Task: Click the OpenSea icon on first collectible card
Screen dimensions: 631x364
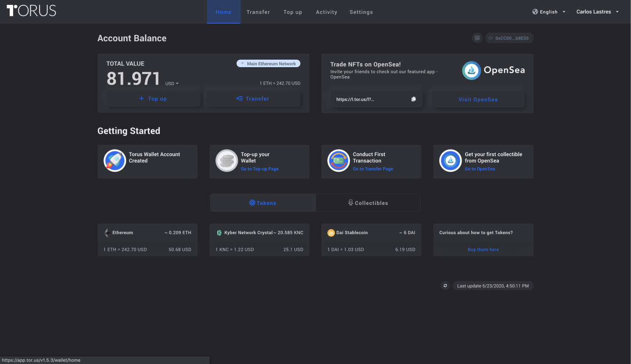Action: [x=451, y=161]
